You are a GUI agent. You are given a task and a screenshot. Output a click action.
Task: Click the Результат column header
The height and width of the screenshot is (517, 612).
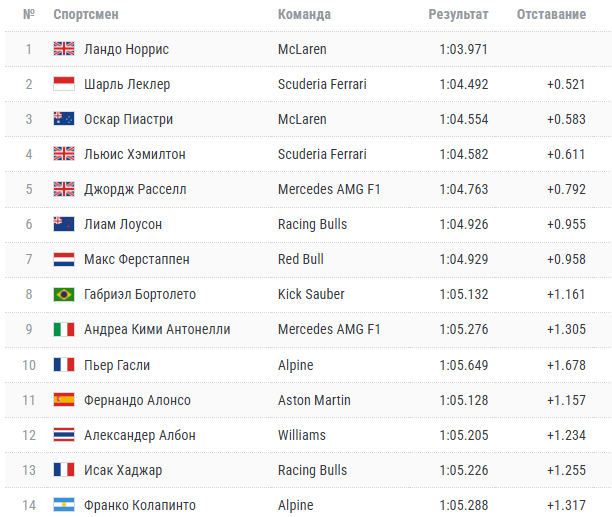(458, 14)
